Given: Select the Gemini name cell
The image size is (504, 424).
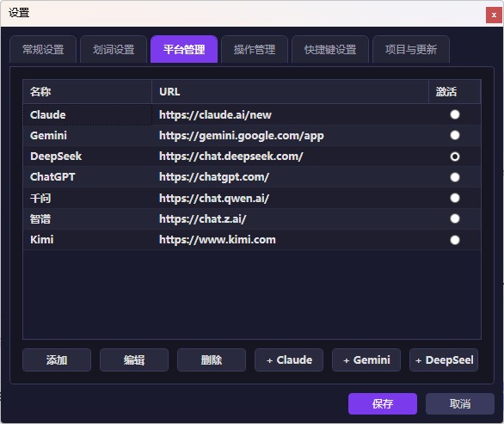Looking at the screenshot, I should tap(88, 135).
